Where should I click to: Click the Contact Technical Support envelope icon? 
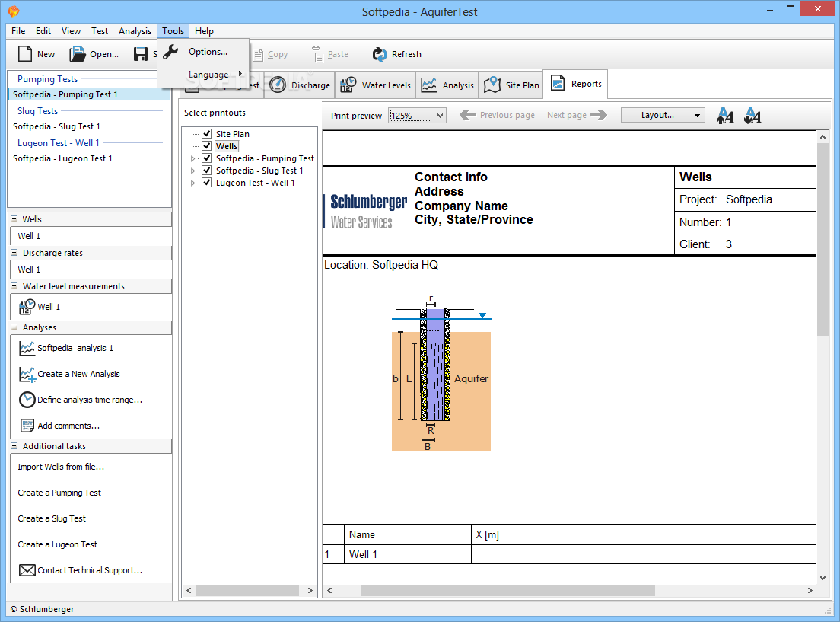[27, 570]
